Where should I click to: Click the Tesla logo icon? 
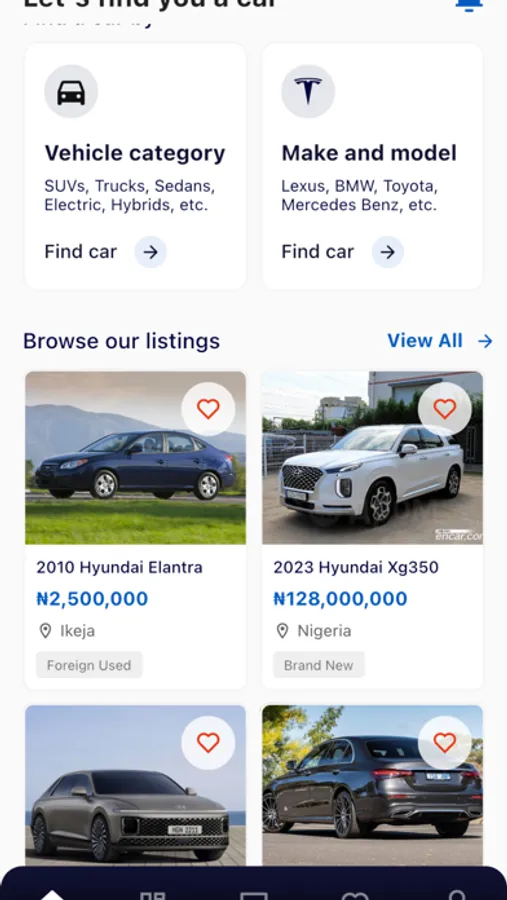[x=308, y=92]
